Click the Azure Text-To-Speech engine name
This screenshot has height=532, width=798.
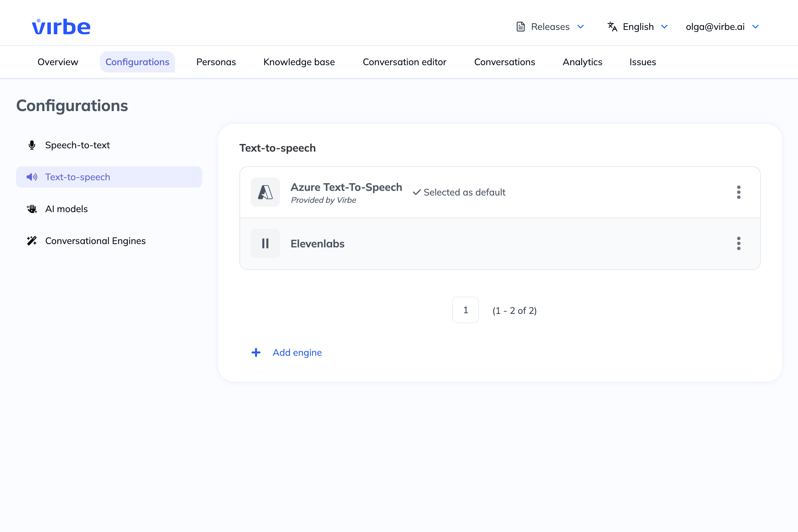coord(346,187)
